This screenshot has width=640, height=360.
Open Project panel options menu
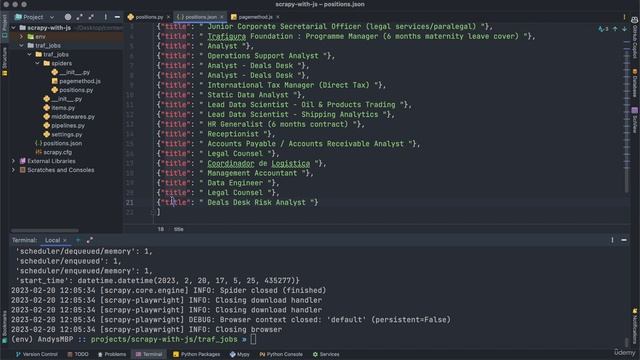pos(105,17)
